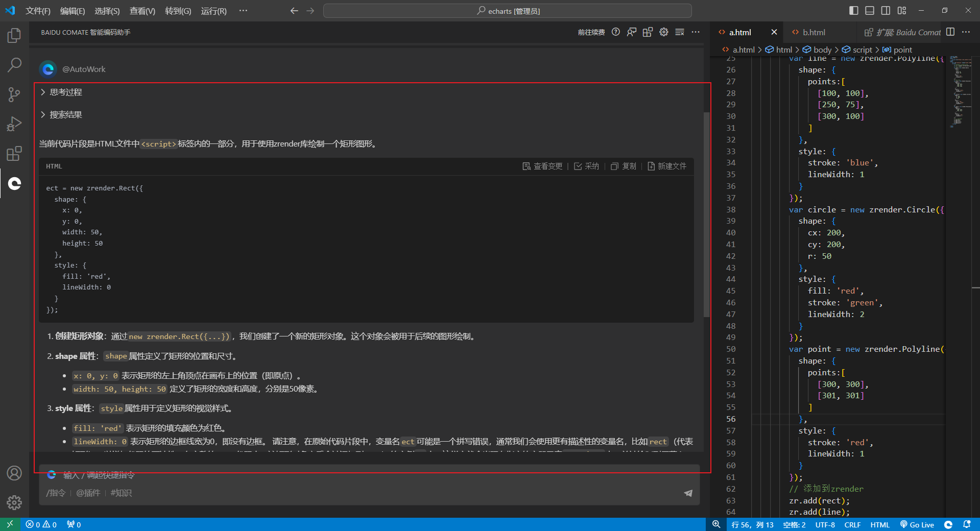Open editor more actions ellipsis
This screenshot has height=531, width=980.
pyautogui.click(x=966, y=32)
